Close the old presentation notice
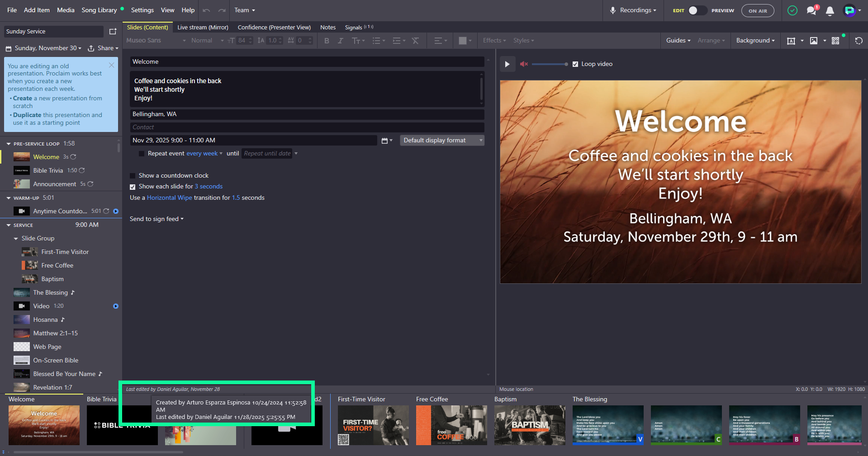 pyautogui.click(x=112, y=65)
